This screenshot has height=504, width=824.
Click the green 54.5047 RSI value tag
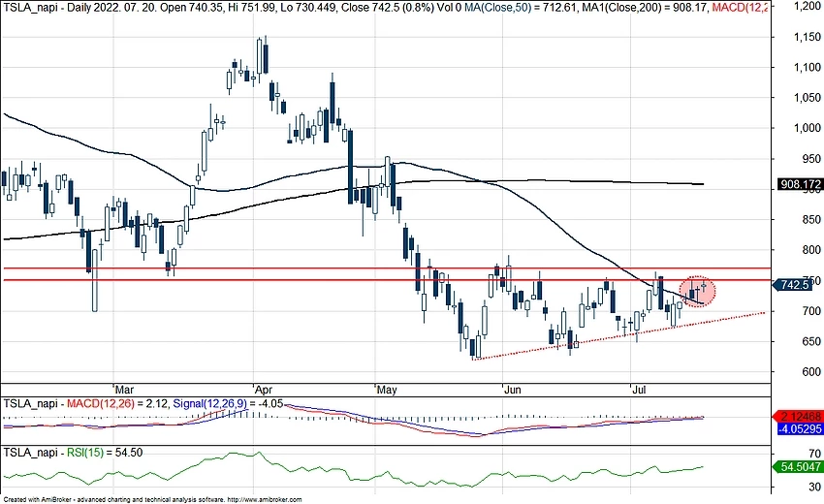coord(800,467)
